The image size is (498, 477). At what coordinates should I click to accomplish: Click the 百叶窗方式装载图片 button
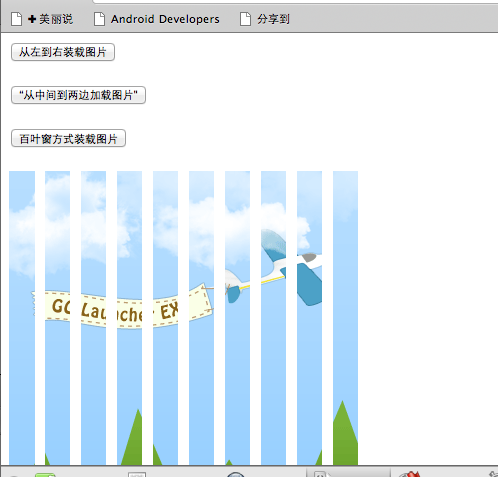tap(68, 138)
